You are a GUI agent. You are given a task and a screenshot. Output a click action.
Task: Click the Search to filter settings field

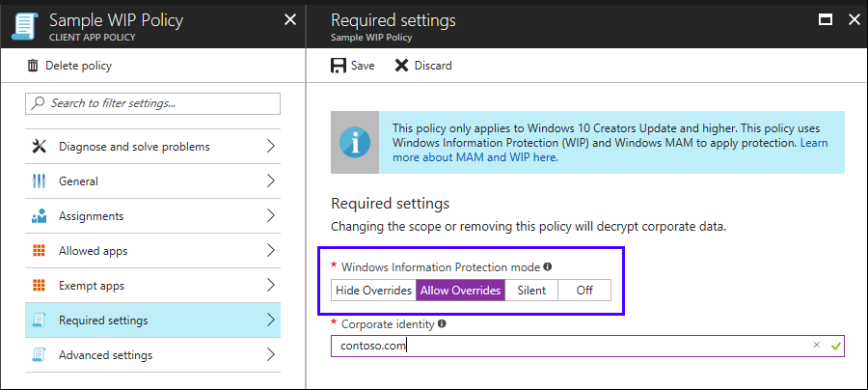152,103
